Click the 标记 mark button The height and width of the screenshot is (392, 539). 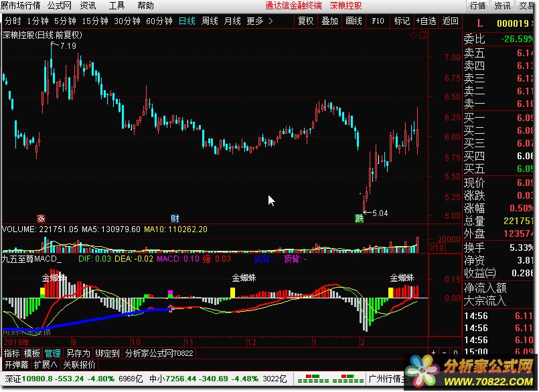402,21
